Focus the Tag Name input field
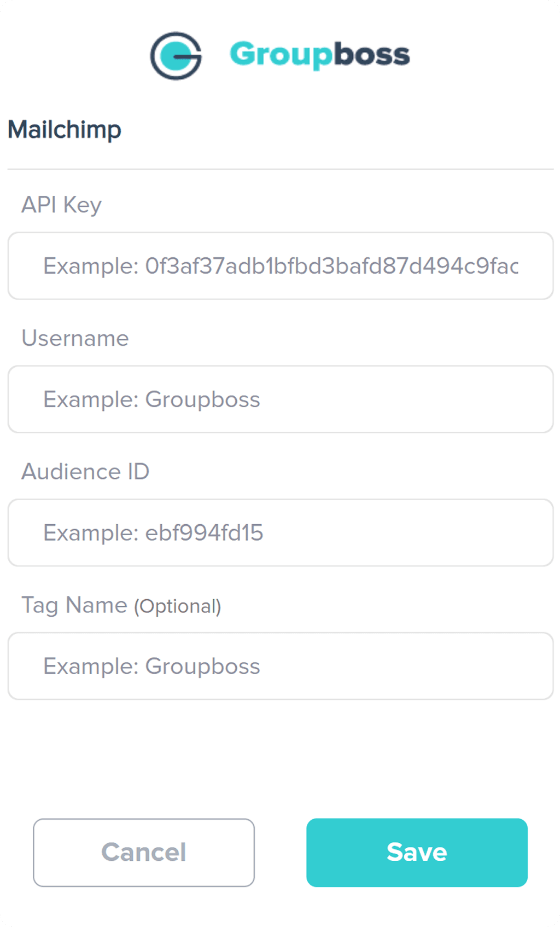 coord(281,666)
